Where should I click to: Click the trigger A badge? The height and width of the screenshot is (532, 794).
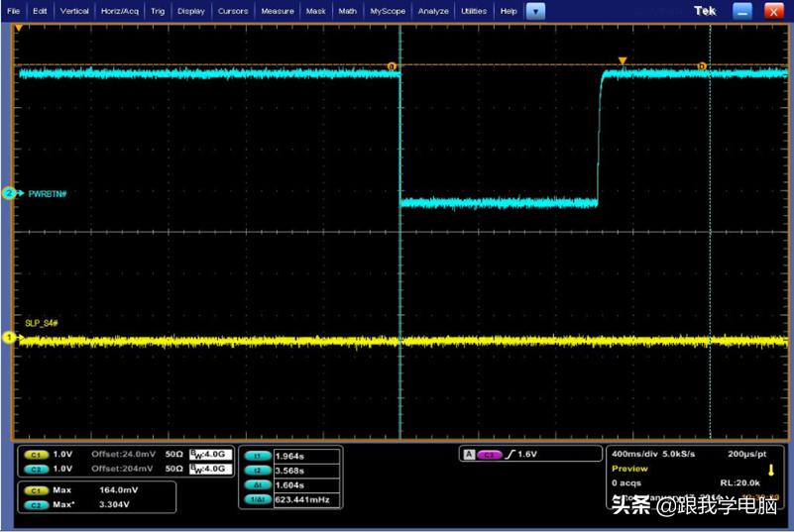468,454
